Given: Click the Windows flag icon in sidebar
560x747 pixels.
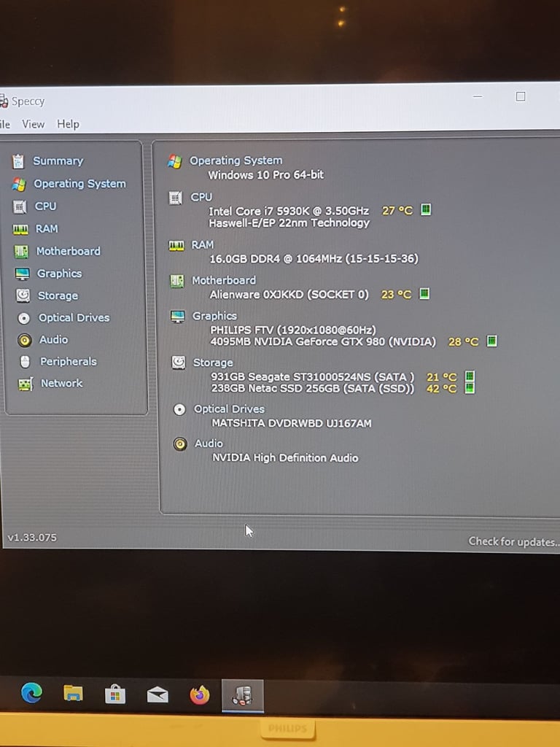Looking at the screenshot, I should coord(19,185).
